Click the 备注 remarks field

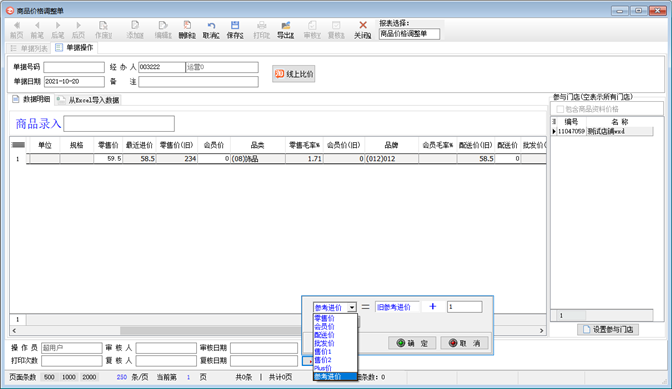(198, 81)
